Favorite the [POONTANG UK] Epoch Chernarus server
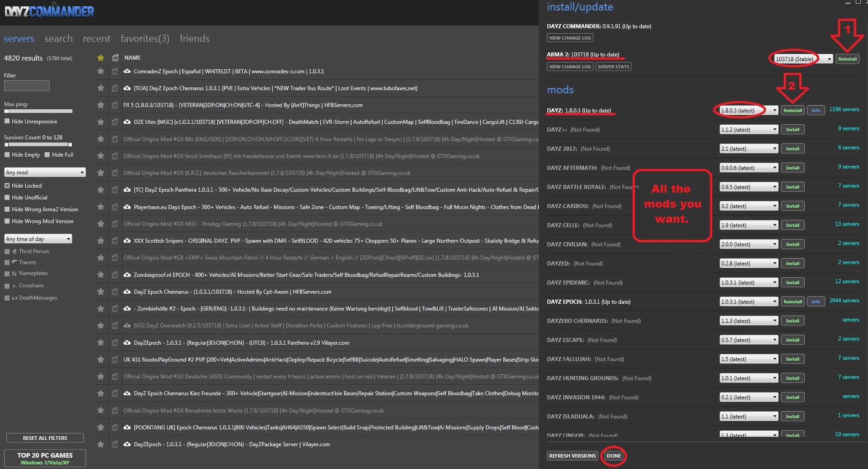Viewport: 868px width, 469px height. coord(101,427)
